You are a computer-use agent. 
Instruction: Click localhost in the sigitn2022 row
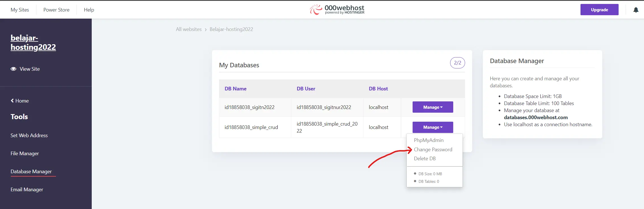tap(378, 107)
